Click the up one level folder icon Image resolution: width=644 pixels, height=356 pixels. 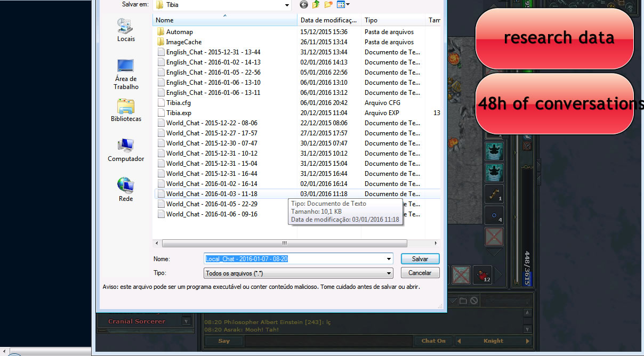pos(316,5)
